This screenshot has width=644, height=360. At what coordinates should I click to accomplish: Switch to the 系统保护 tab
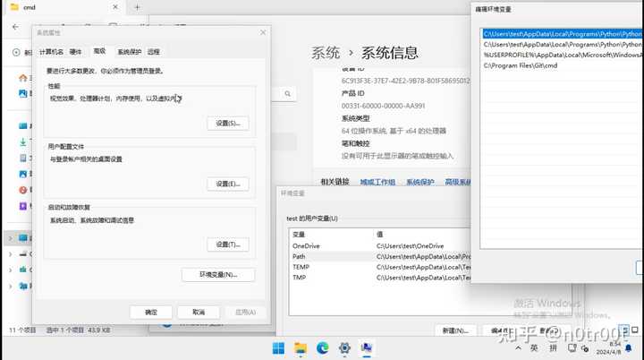click(130, 51)
